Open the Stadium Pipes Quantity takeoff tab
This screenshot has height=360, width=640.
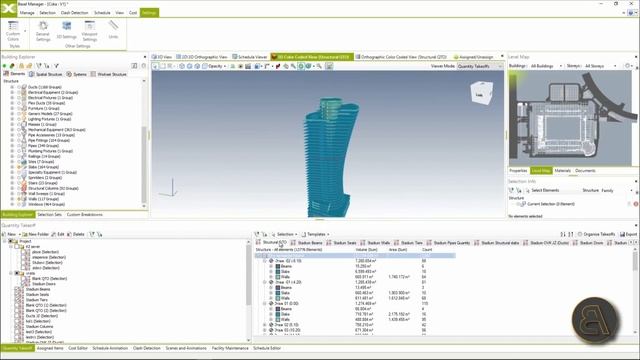coord(448,243)
